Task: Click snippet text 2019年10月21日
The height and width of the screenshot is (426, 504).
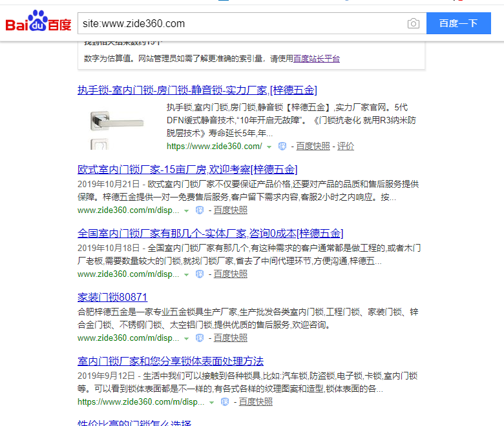Action: point(109,184)
